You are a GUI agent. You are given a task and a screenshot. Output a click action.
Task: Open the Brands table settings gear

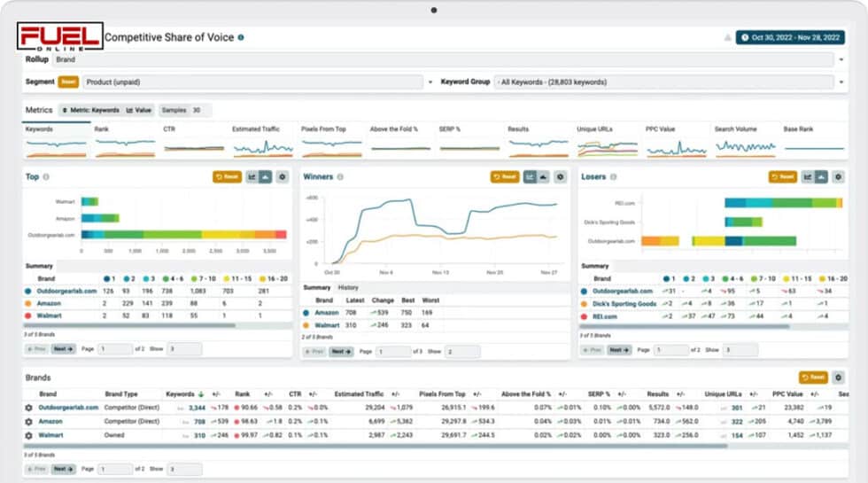[x=839, y=378]
